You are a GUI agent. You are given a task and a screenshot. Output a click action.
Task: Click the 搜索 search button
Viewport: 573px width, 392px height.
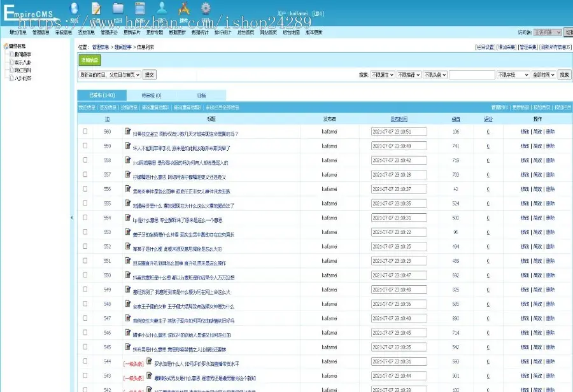564,75
